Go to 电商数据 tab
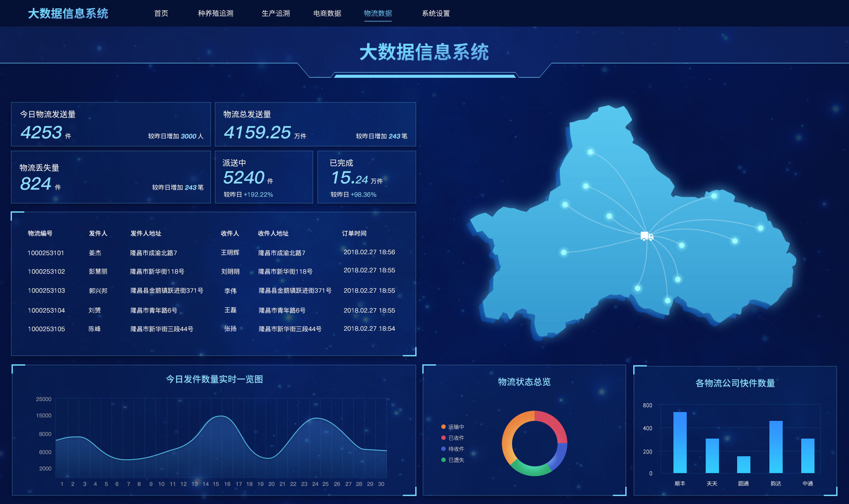 327,13
